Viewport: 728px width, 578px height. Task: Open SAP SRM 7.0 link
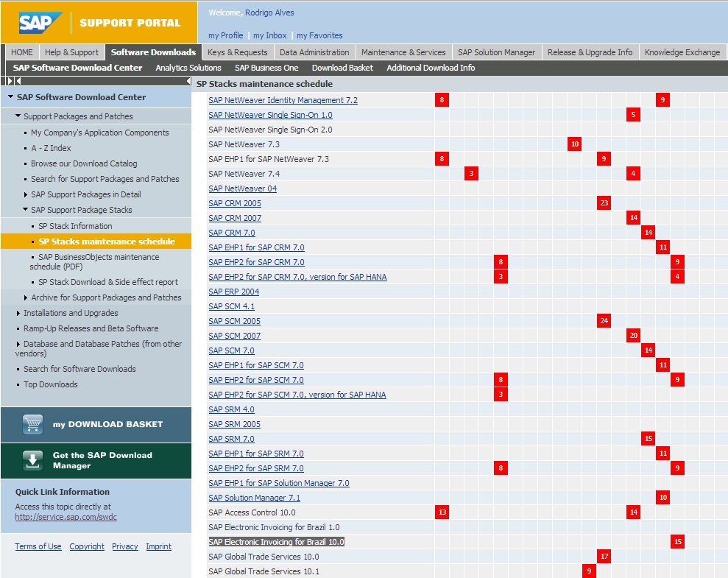tap(231, 439)
